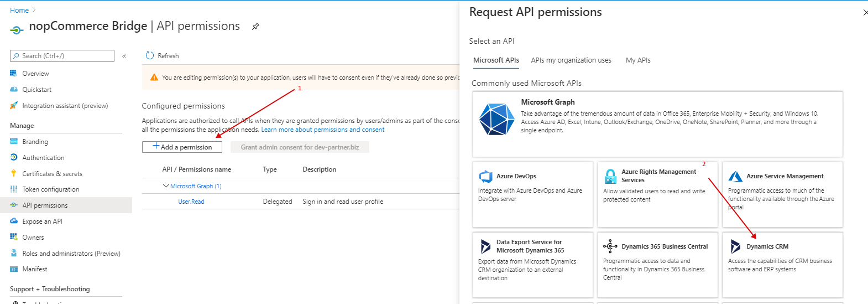Click the Description column header
This screenshot has height=304, width=868.
click(320, 169)
